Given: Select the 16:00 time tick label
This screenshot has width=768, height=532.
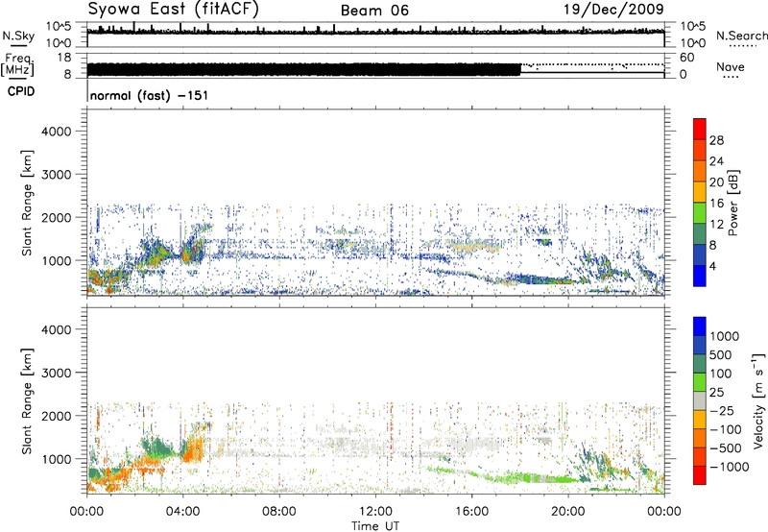Looking at the screenshot, I should click(471, 512).
